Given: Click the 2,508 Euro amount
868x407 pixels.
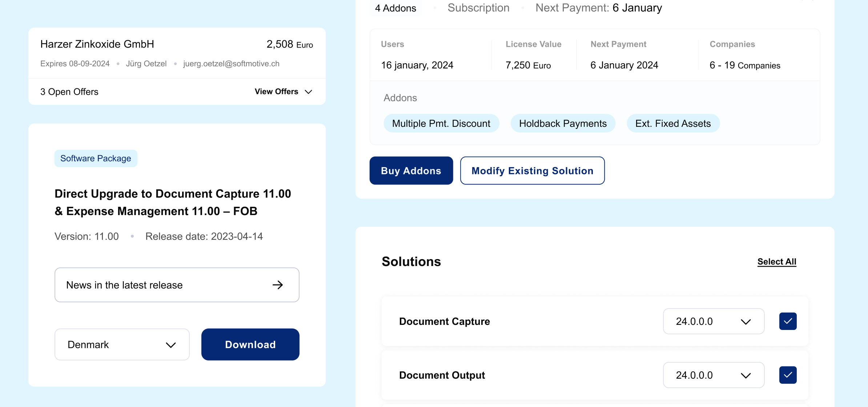Looking at the screenshot, I should coord(290,44).
